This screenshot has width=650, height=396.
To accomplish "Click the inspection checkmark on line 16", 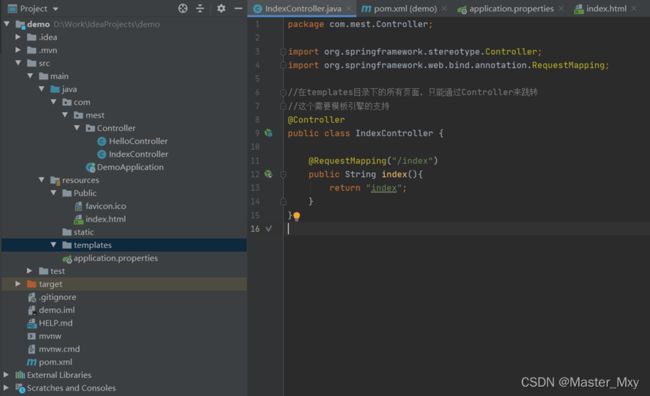I will (269, 228).
